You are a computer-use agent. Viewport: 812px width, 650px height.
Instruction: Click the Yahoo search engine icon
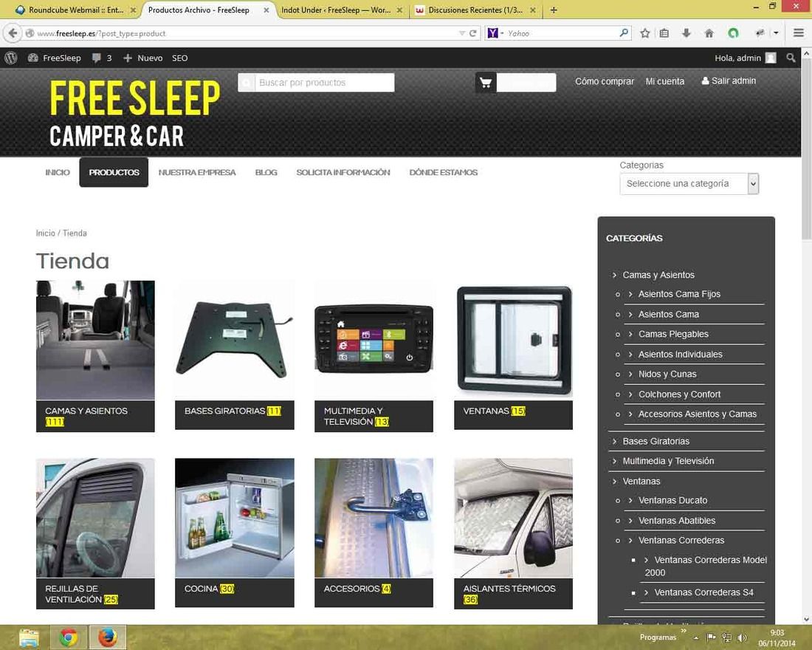(x=493, y=33)
